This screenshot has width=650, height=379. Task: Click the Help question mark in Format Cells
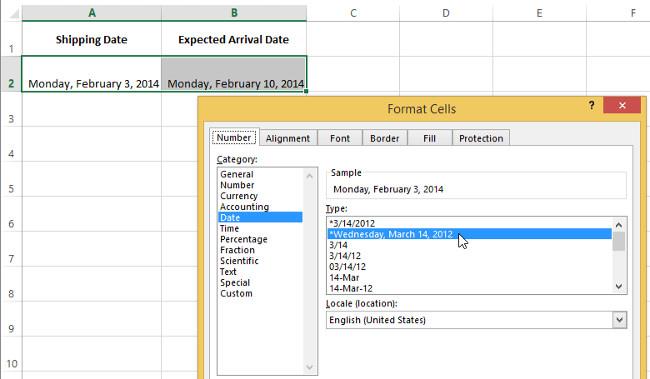click(592, 106)
